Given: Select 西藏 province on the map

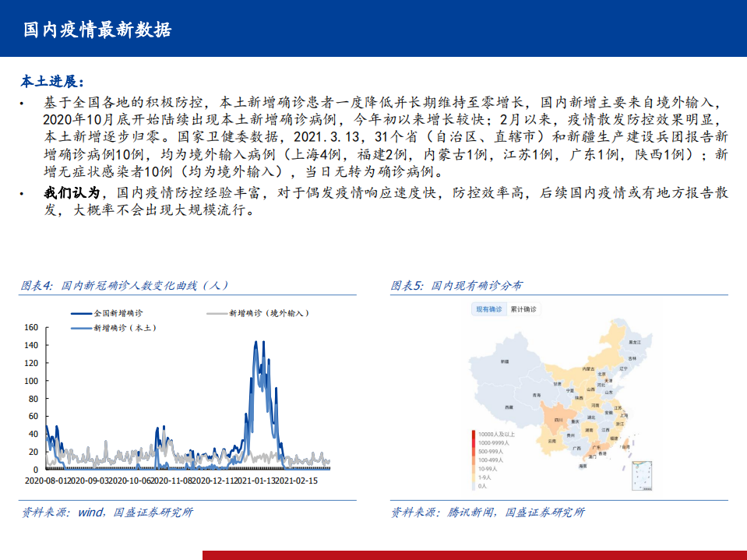Looking at the screenshot, I should (x=508, y=407).
